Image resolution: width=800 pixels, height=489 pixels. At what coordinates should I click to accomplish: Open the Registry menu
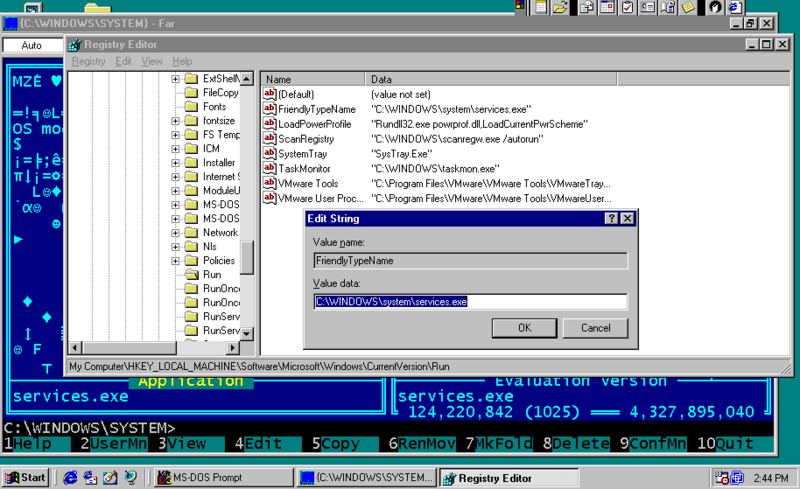[x=88, y=61]
